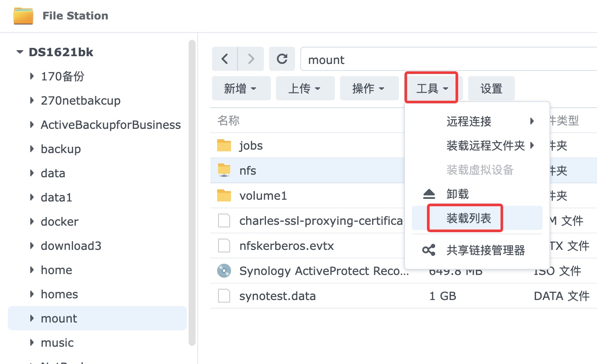Viewport: 597px width, 364px height.
Task: Collapse the DS1621bk tree root
Action: pyautogui.click(x=19, y=52)
